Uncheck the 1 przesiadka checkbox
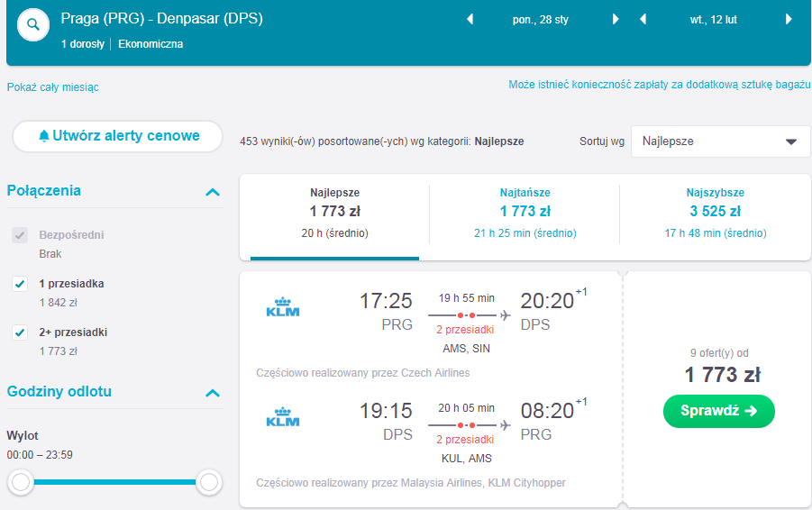Image resolution: width=812 pixels, height=510 pixels. [20, 284]
